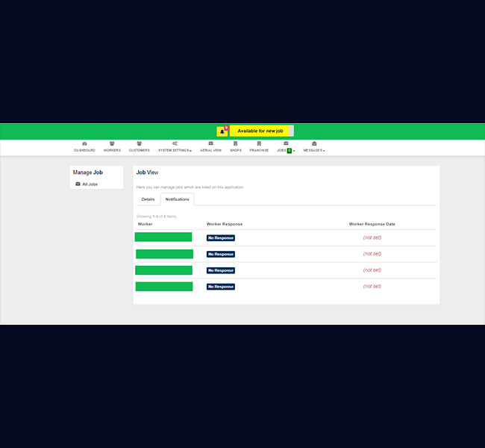
Task: Open the All Jobs sidebar link
Action: pos(90,184)
